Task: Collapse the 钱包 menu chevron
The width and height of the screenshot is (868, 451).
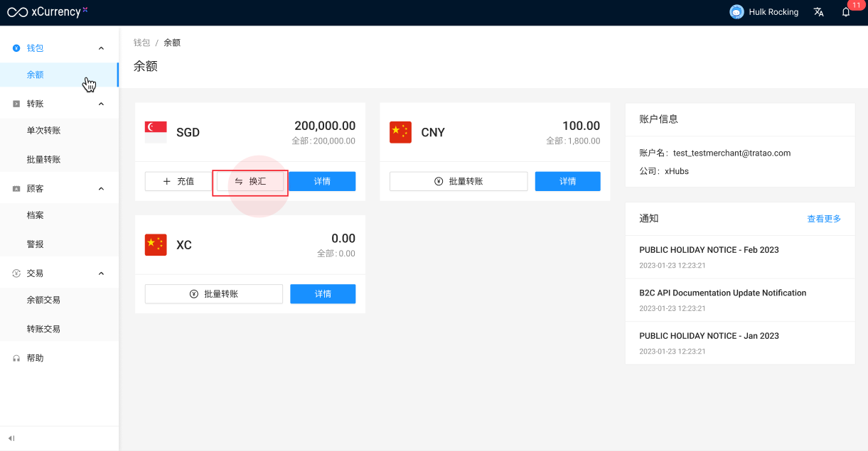Action: point(101,48)
